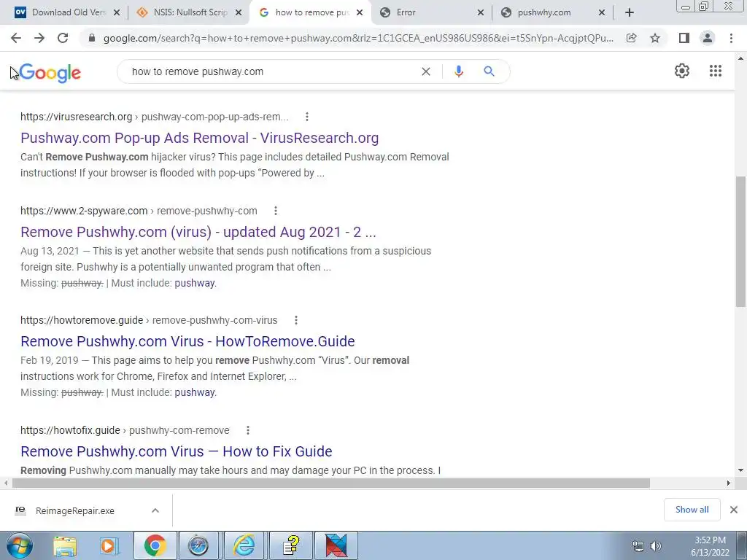Start voice search with microphone
The image size is (747, 560).
point(458,71)
